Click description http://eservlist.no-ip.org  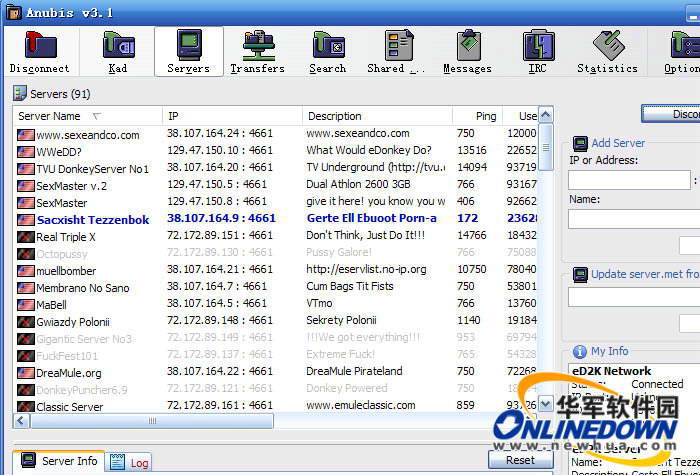pos(366,269)
